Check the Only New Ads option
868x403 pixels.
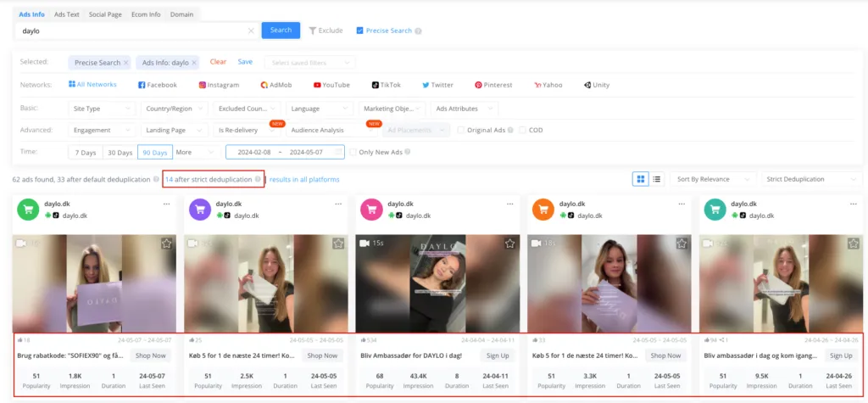(353, 152)
